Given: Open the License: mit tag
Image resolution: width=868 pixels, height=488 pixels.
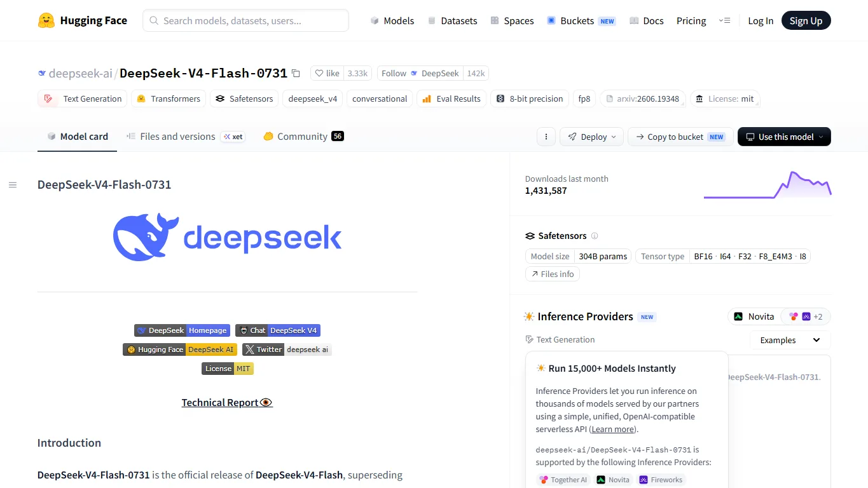Looking at the screenshot, I should click(725, 98).
